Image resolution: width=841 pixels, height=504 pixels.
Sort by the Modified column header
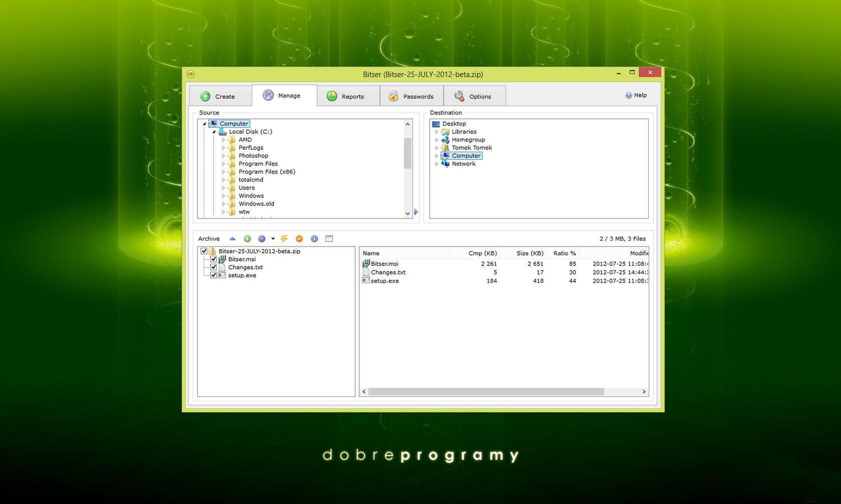click(x=614, y=253)
